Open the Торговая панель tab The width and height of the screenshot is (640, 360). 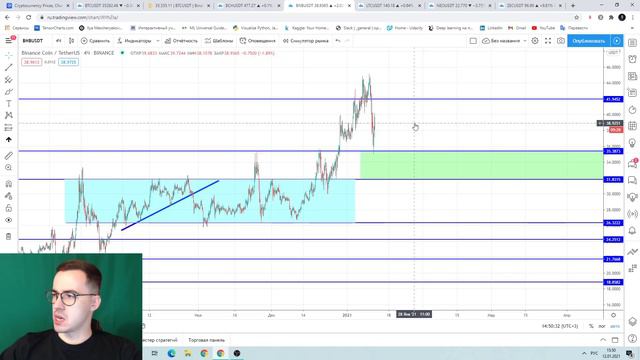point(207,340)
